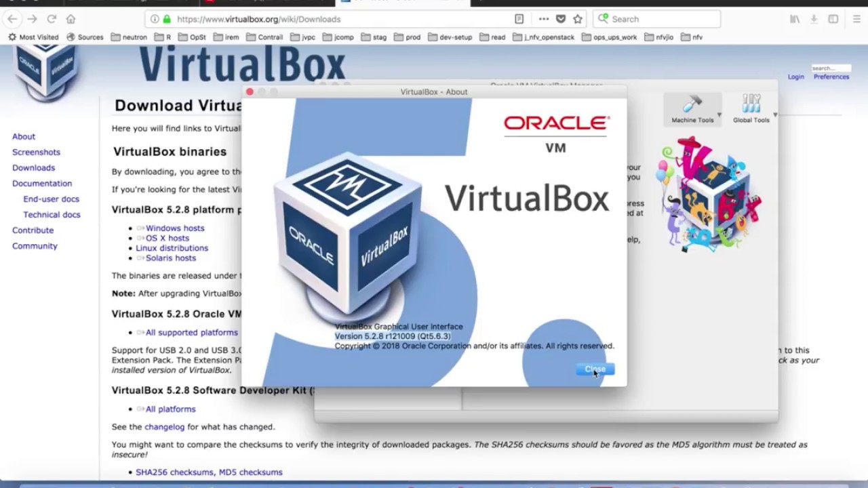Viewport: 868px width, 488px height.
Task: Bookmark this page with the star icon
Action: [x=578, y=19]
